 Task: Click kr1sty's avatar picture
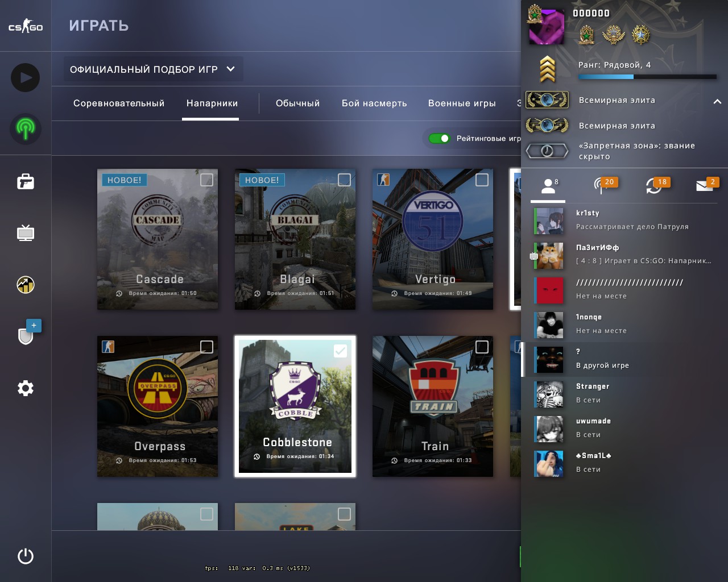(549, 221)
